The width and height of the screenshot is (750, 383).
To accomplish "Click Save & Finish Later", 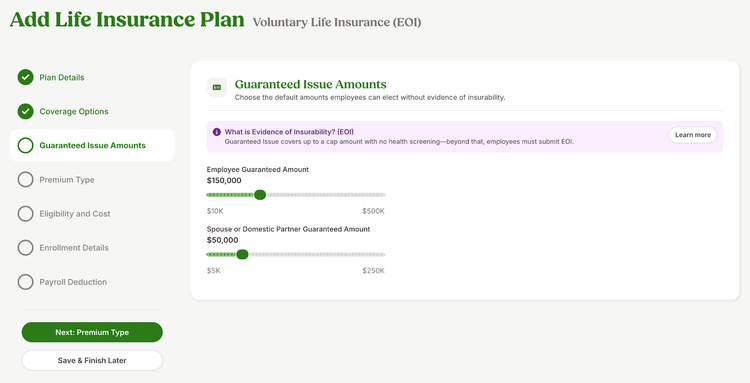I will point(92,361).
